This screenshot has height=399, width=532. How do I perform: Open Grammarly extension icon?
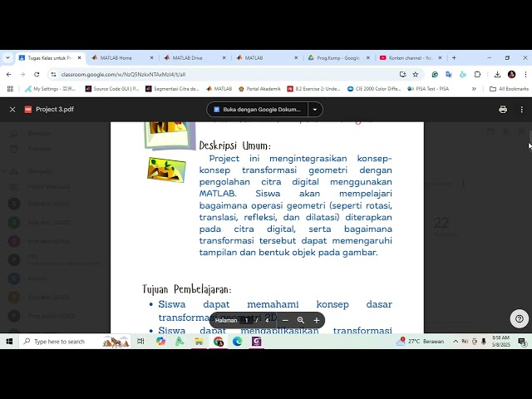click(x=435, y=74)
